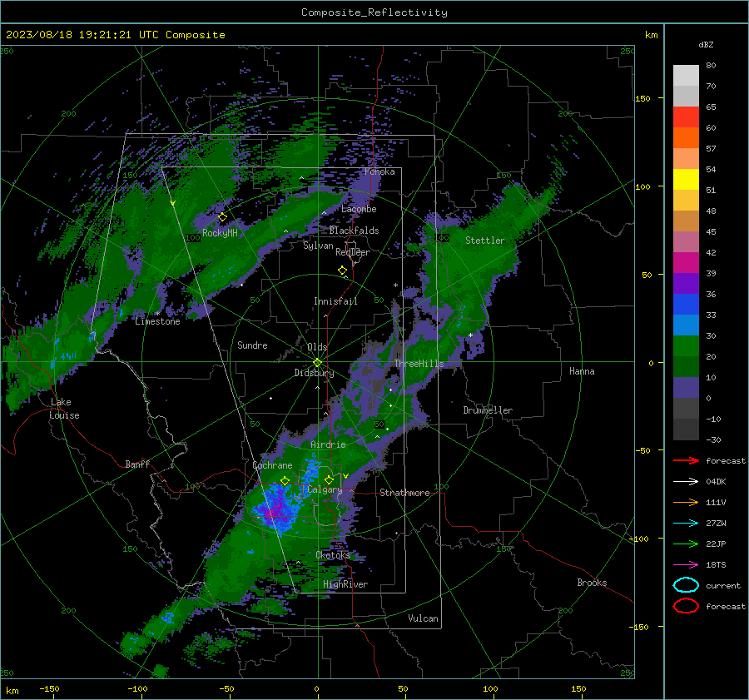Image resolution: width=749 pixels, height=700 pixels.
Task: Click the Brooks city label
Action: coord(592,583)
